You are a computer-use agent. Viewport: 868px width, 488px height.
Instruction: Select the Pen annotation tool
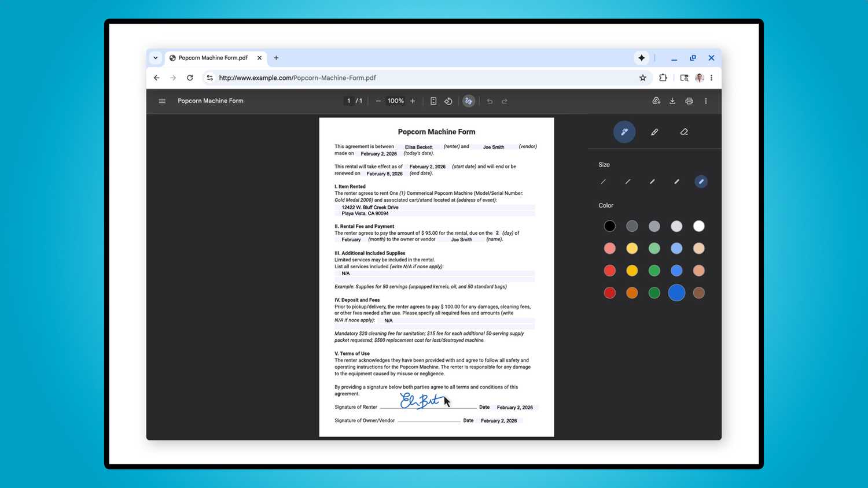click(x=624, y=132)
